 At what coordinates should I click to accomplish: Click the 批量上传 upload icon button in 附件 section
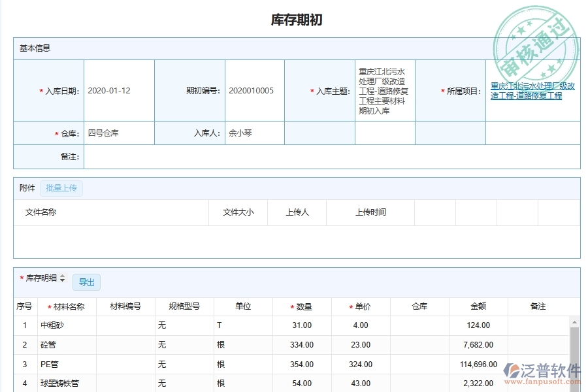[61, 188]
